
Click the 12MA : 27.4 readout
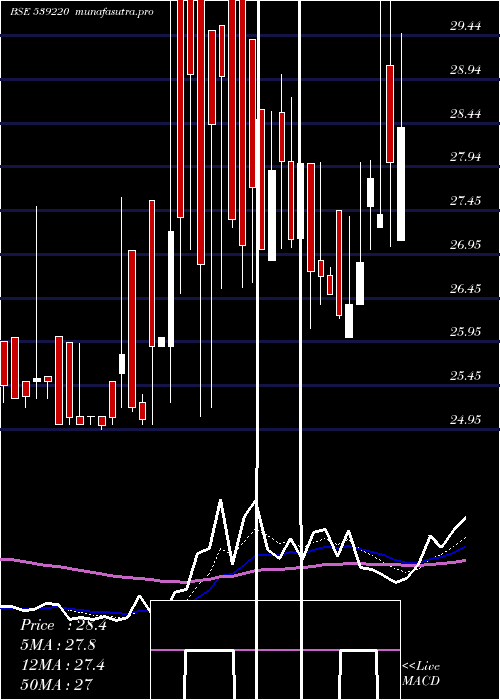pos(63,665)
